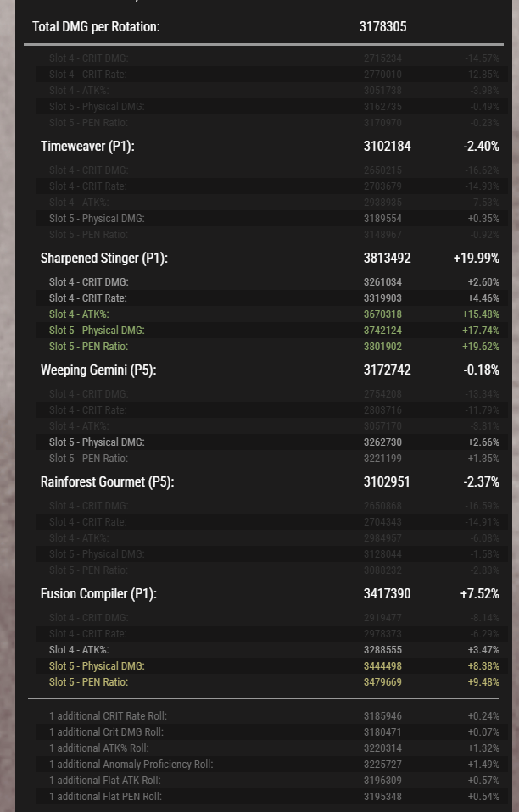
Task: Click the +7.52% Fusion Compiler percentage
Action: point(480,593)
